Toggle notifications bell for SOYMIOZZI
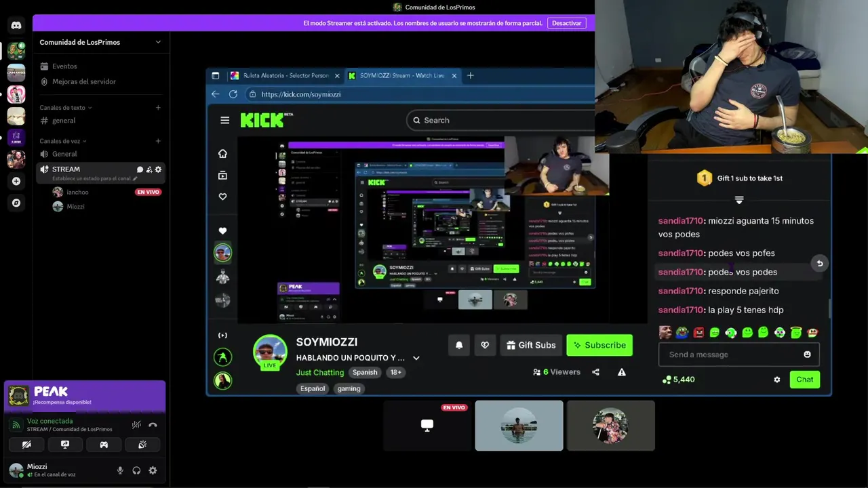 point(459,345)
